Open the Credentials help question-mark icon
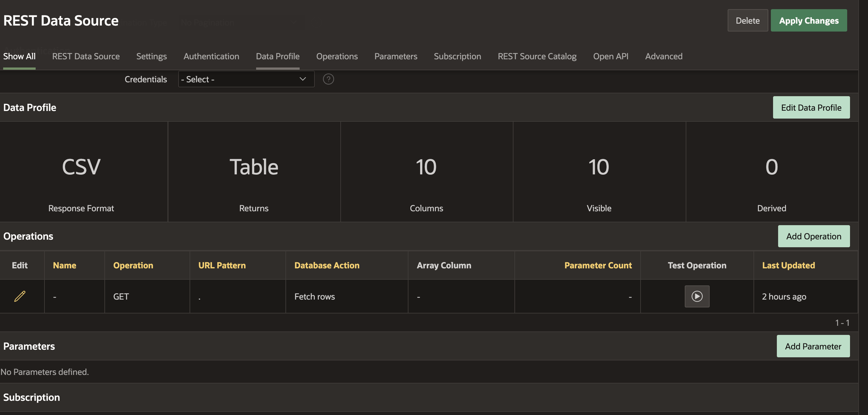The height and width of the screenshot is (415, 868). (328, 79)
